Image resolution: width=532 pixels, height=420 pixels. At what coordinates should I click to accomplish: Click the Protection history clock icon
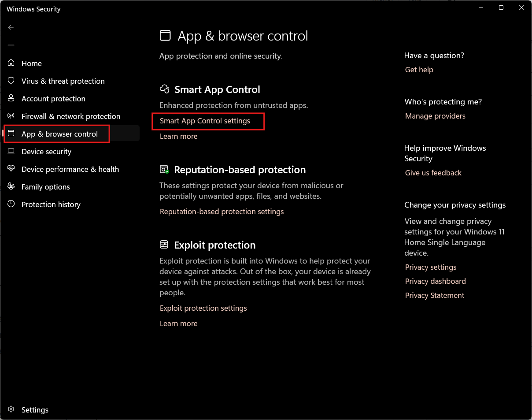point(11,204)
